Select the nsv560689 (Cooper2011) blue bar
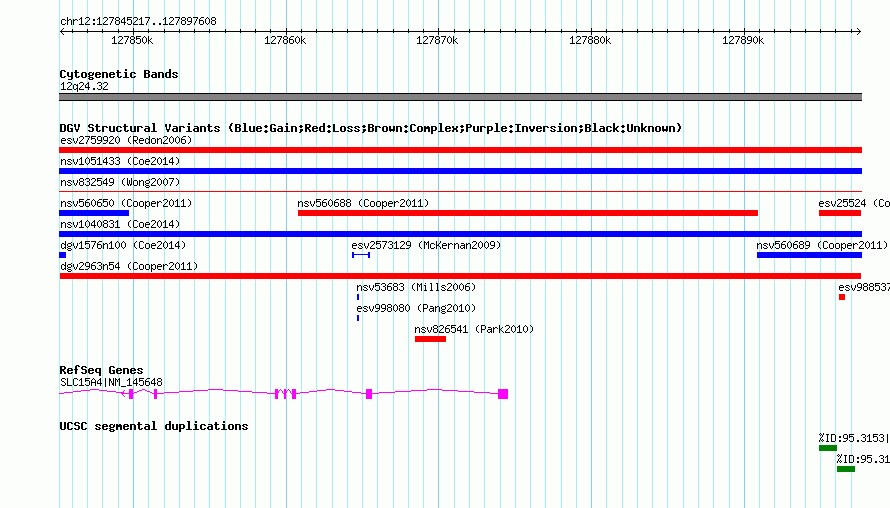 pyautogui.click(x=809, y=255)
